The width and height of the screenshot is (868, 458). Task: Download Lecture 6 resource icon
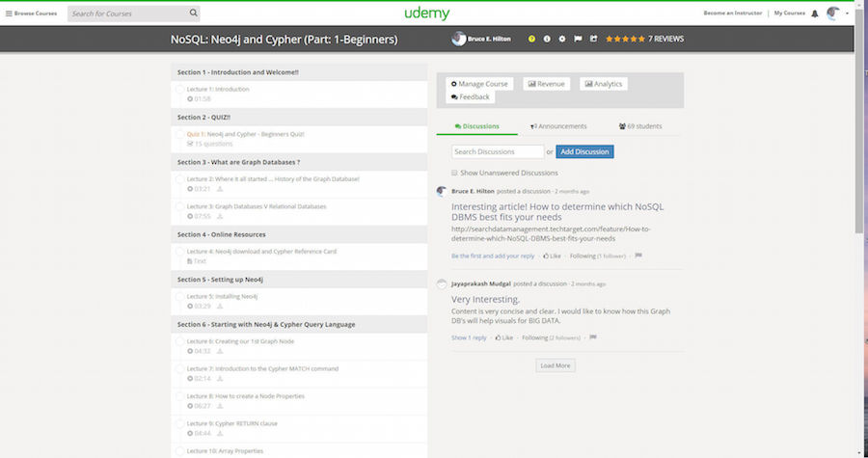tap(220, 351)
